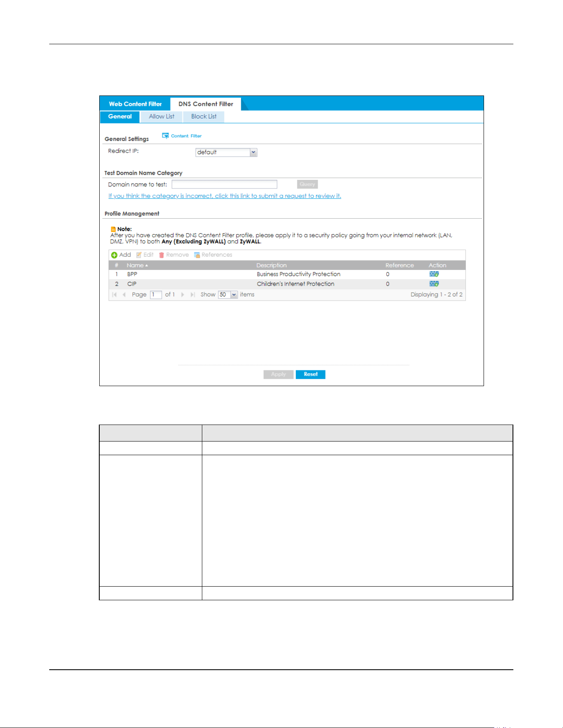This screenshot has width=563, height=728.
Task: Click the reference count for CIP
Action: (388, 284)
